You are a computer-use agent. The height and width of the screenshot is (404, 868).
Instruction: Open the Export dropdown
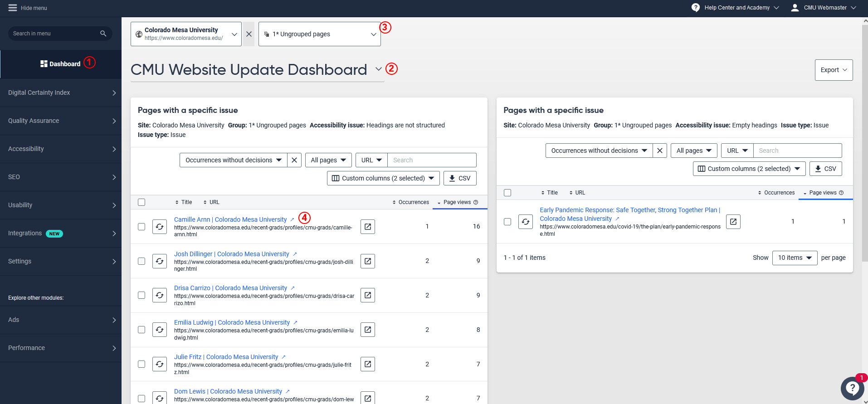coord(834,70)
